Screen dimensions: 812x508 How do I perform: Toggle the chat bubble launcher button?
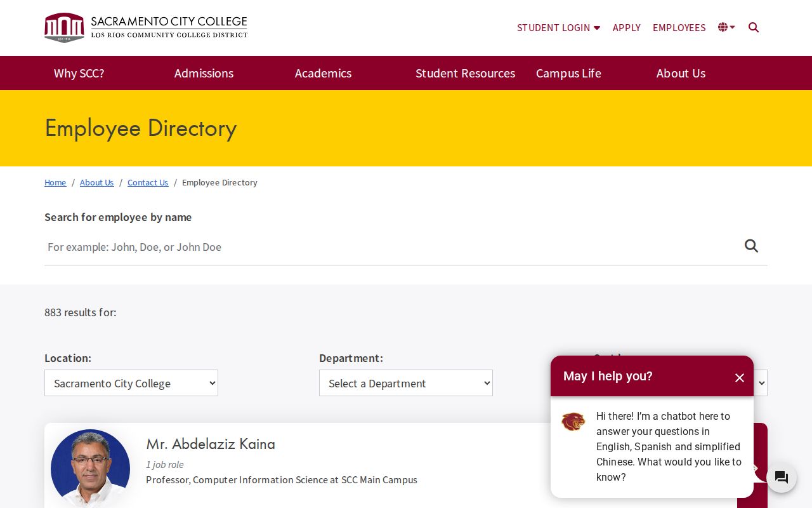pyautogui.click(x=782, y=478)
